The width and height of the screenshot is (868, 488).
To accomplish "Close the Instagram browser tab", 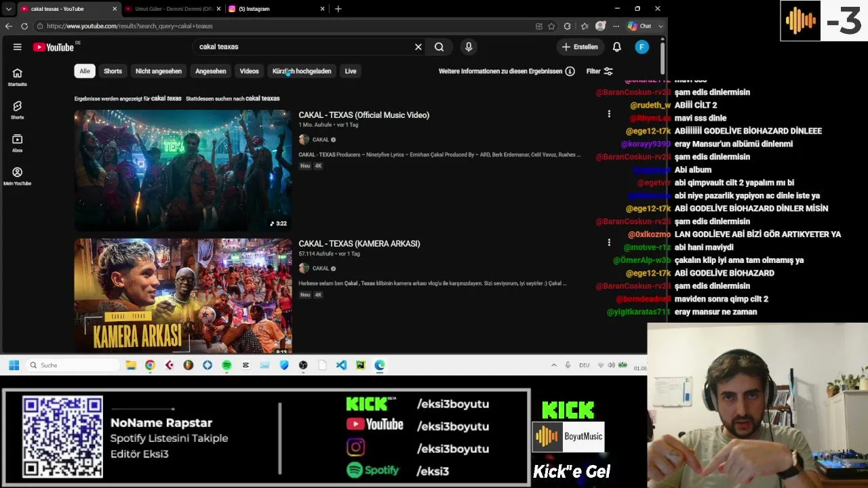I will tap(322, 9).
